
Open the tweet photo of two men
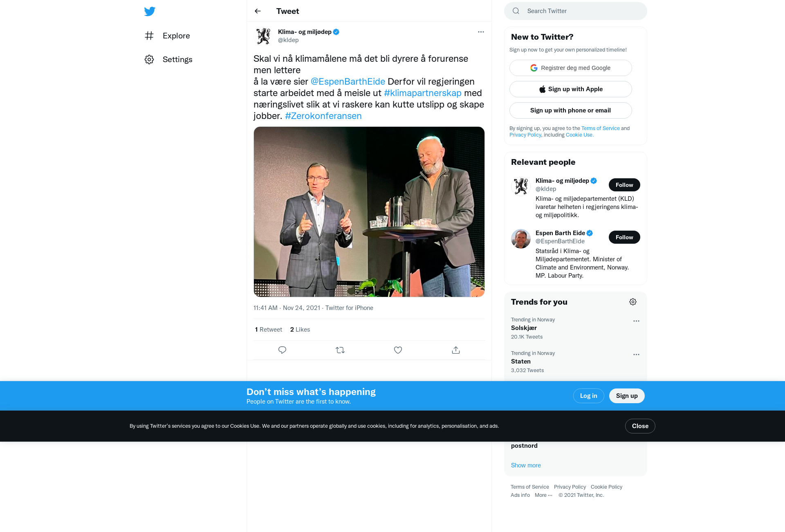369,212
